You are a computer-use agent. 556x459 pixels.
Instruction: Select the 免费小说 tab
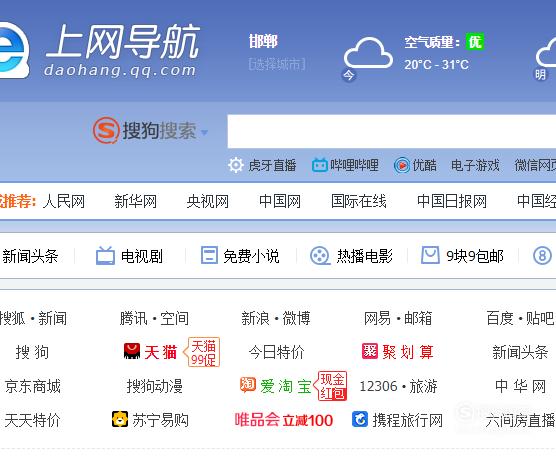click(251, 256)
